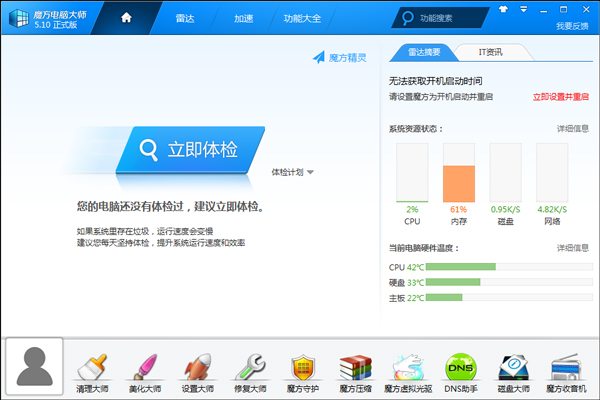Select the 雷达摘要 tab
600x400 pixels.
pyautogui.click(x=424, y=52)
